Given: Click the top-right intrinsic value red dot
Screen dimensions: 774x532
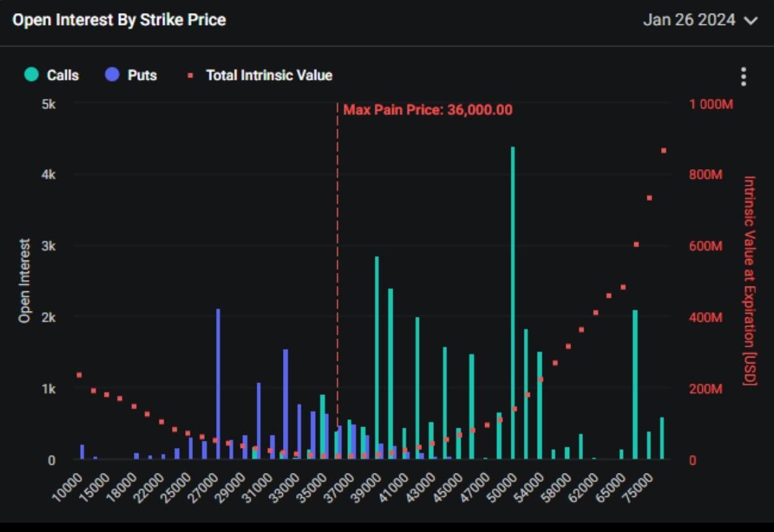Looking at the screenshot, I should 664,151.
